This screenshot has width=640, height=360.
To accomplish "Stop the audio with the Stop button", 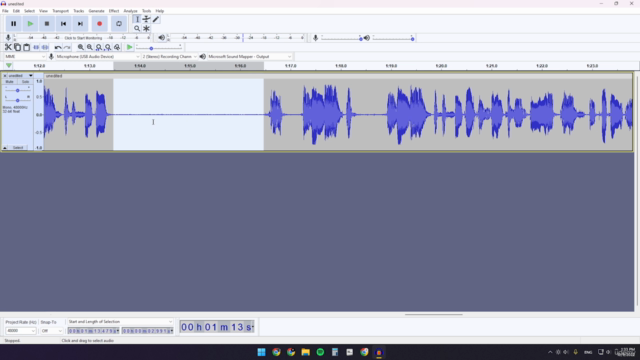I will 47,24.
